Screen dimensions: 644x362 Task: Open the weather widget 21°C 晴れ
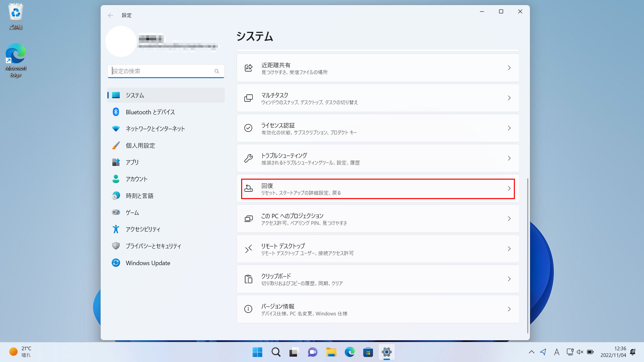coord(20,352)
